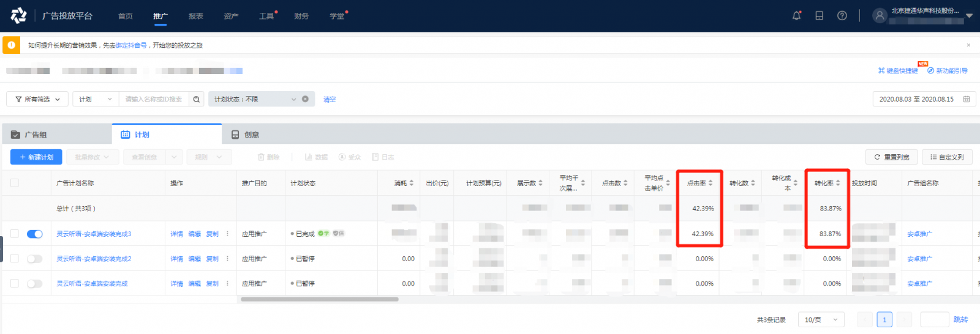
Task: Click the help question mark icon
Action: [842, 16]
